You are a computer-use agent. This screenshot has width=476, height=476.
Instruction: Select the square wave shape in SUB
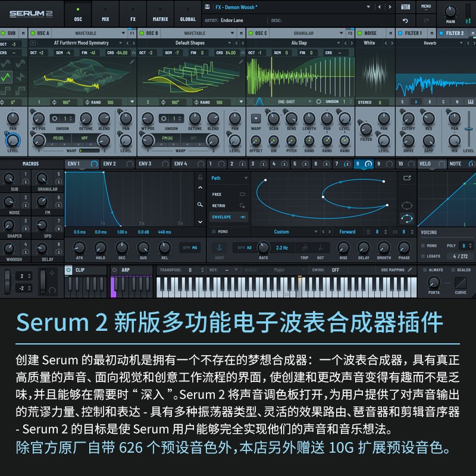click(x=6, y=90)
